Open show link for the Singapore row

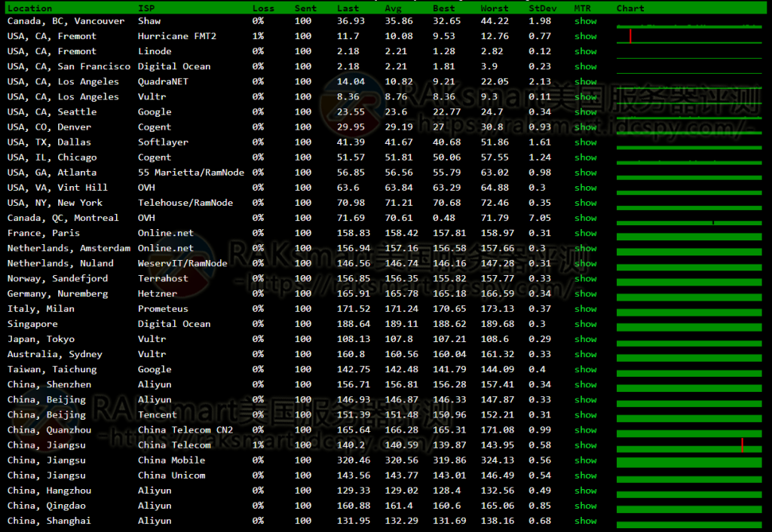pos(585,324)
